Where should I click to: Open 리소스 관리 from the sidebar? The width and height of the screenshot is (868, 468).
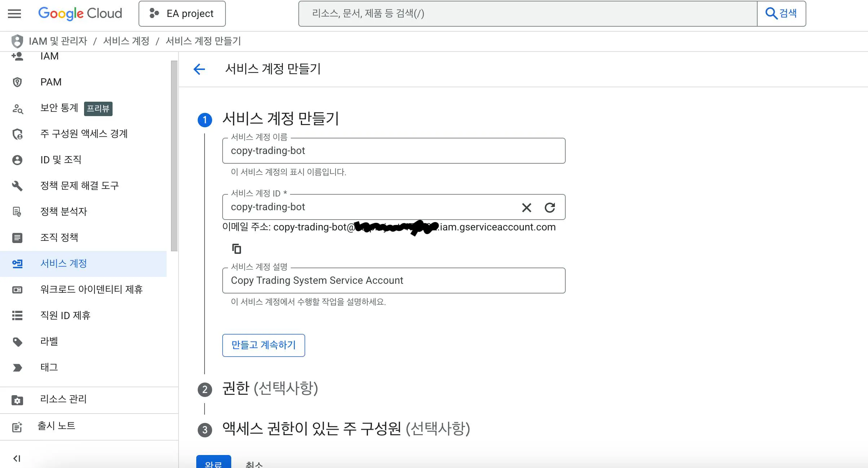[63, 399]
